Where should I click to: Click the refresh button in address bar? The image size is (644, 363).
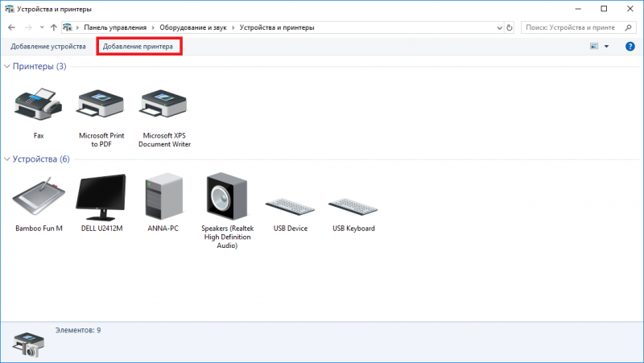tap(510, 27)
